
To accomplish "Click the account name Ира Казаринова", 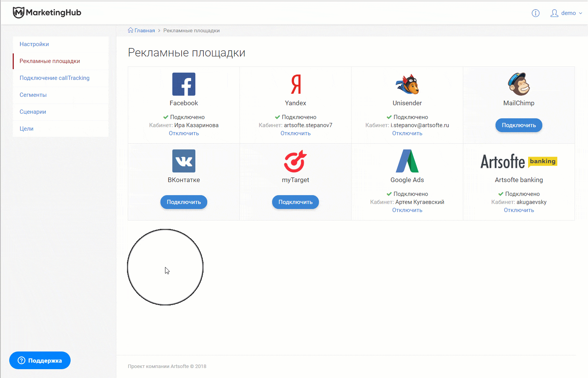I will click(x=197, y=125).
